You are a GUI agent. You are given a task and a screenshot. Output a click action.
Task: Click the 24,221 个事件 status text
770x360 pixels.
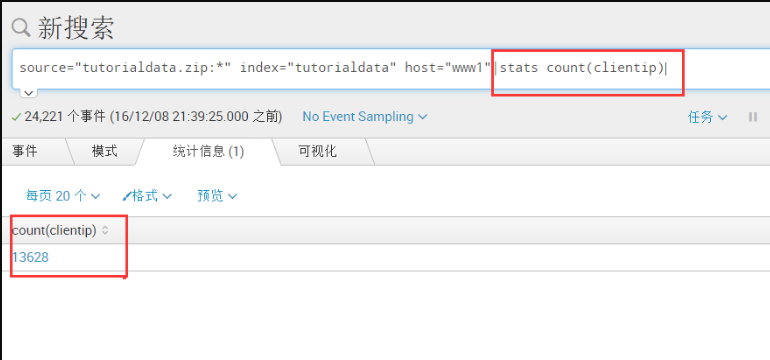coord(65,117)
